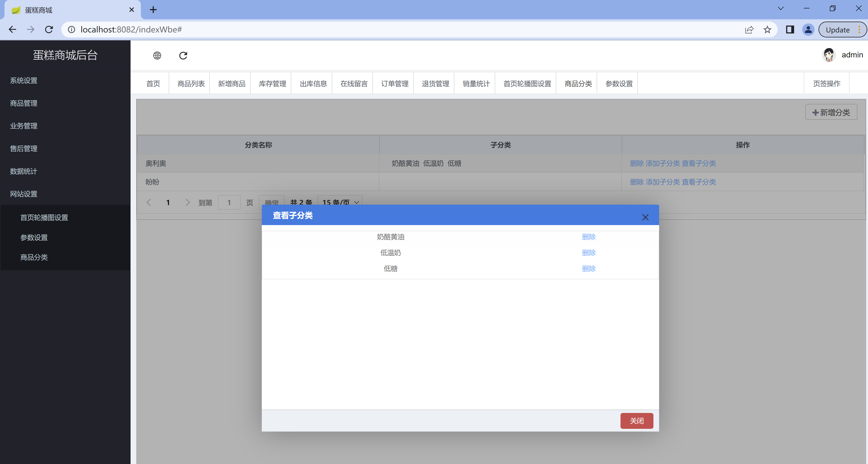Open the browser side panel icon
The image size is (868, 464).
(790, 30)
